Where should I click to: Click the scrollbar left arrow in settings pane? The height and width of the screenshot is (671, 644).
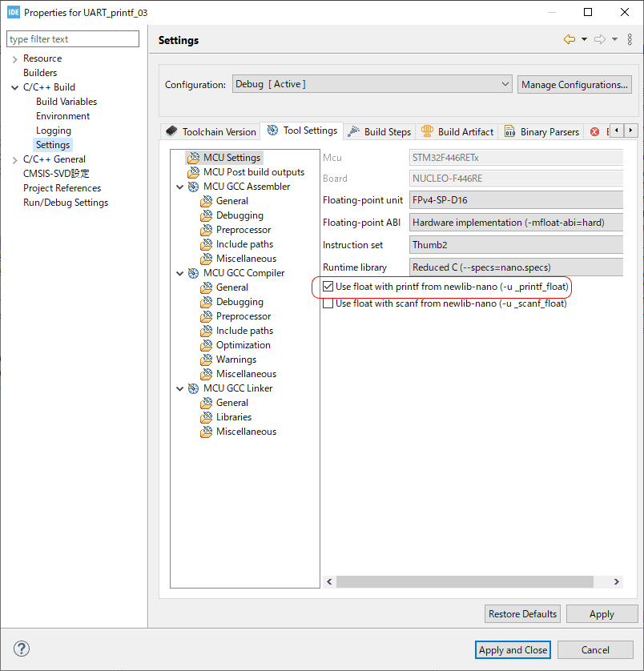329,581
